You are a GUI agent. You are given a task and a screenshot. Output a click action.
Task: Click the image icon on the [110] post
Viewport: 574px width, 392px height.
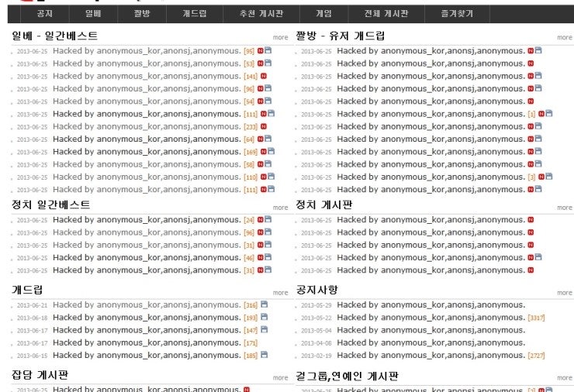click(x=271, y=177)
